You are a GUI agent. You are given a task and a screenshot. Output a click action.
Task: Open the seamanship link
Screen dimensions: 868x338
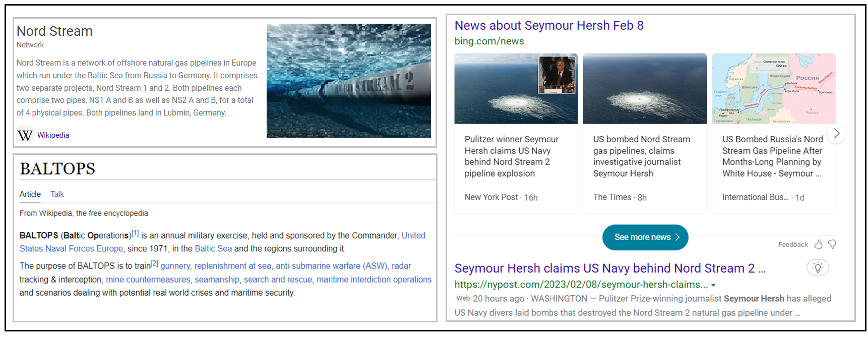click(217, 279)
